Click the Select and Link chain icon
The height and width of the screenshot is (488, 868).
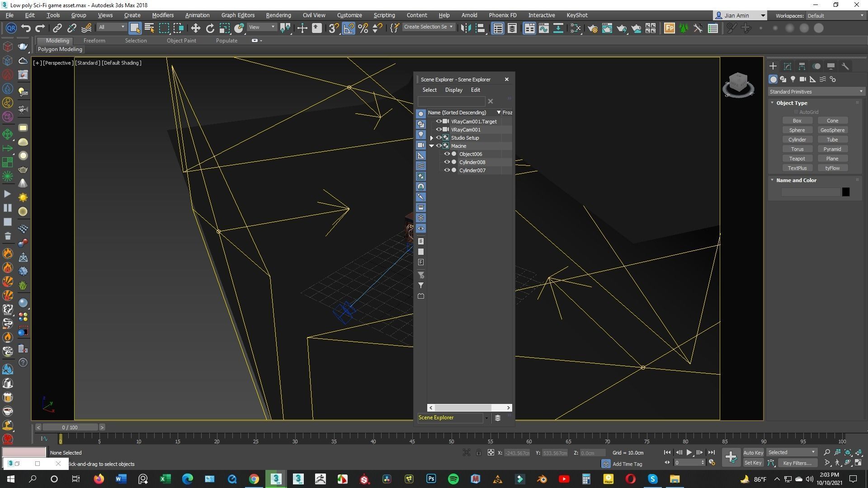pos(57,28)
